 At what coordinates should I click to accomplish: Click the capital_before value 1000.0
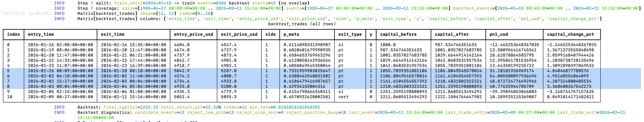(x=388, y=45)
